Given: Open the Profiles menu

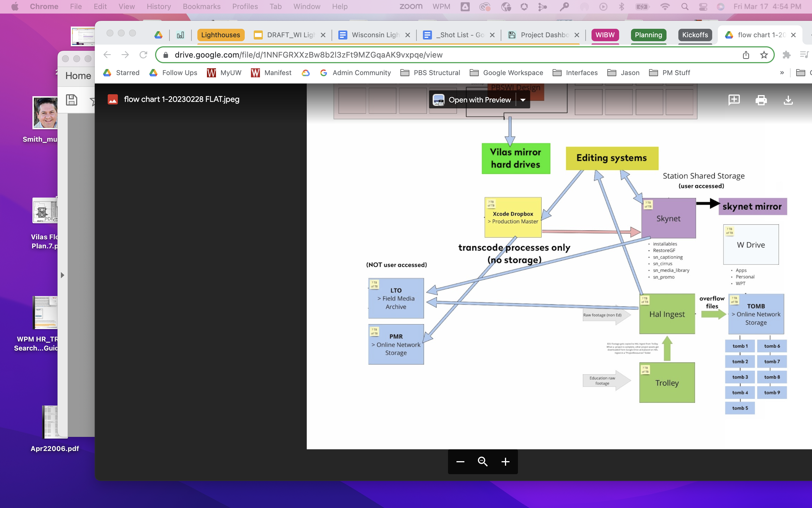Looking at the screenshot, I should pyautogui.click(x=245, y=6).
